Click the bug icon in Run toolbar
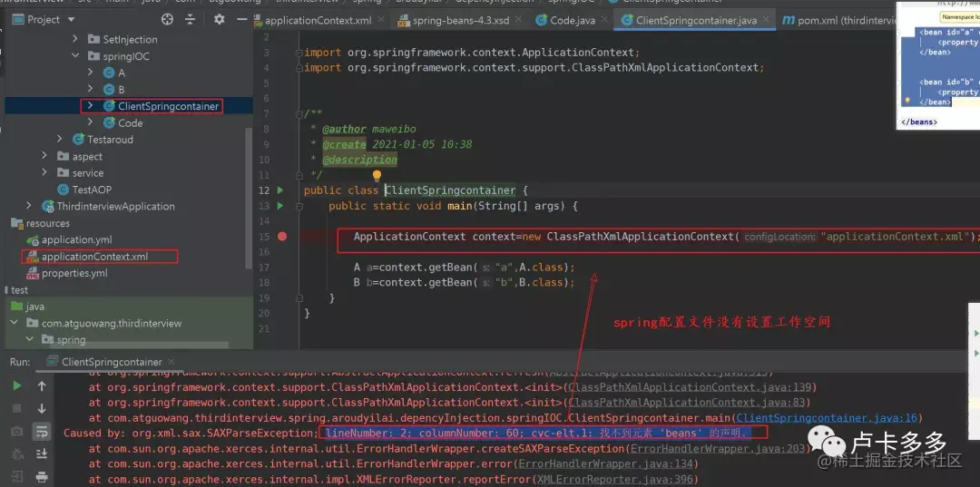The image size is (980, 487). (17, 454)
